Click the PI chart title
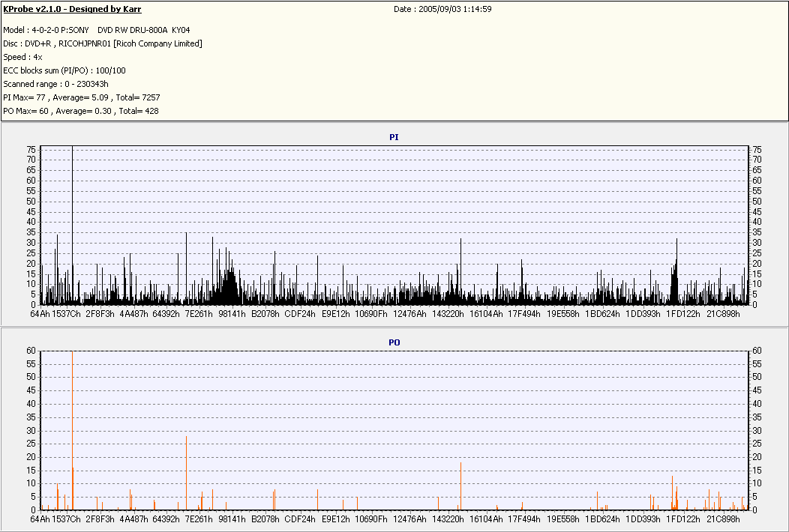This screenshot has height=532, width=789. pos(394,137)
